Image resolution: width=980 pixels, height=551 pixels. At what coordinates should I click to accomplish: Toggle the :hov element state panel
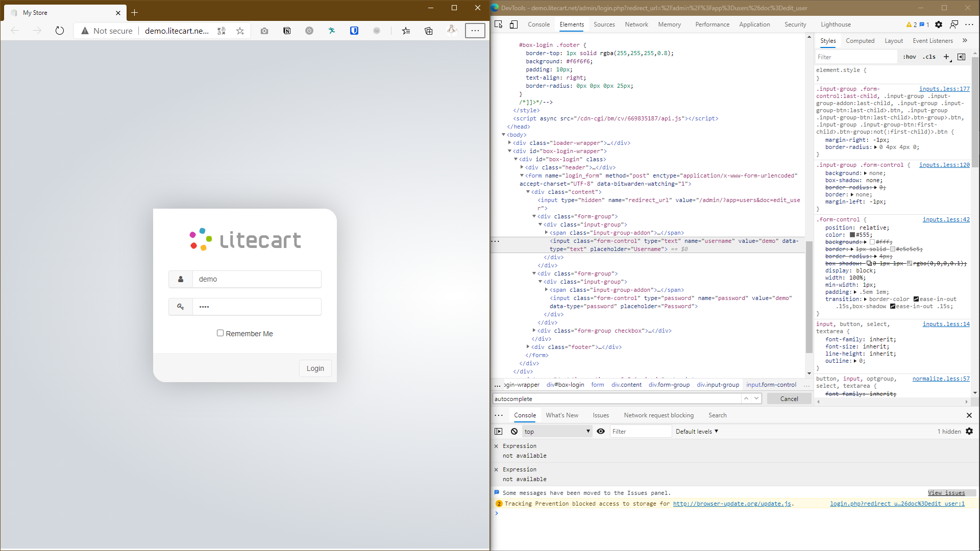[x=910, y=57]
